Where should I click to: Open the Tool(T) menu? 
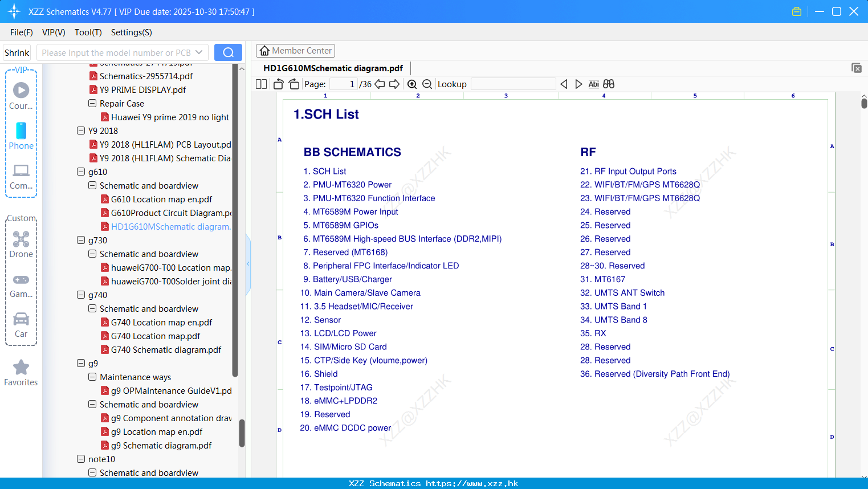(88, 32)
